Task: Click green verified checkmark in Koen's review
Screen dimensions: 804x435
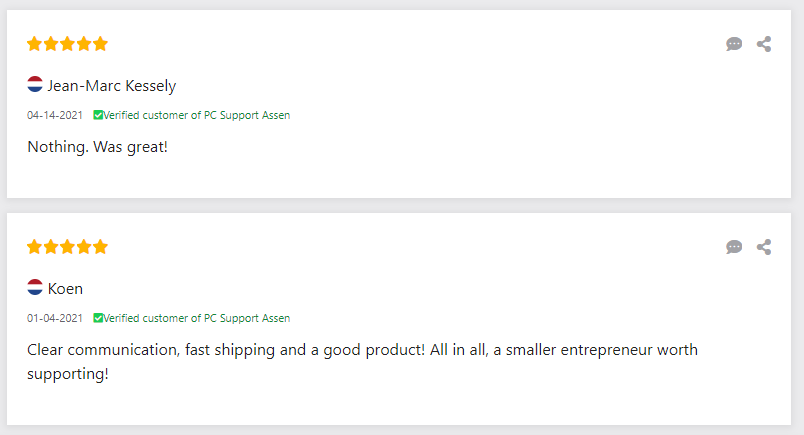Action: pyautogui.click(x=98, y=318)
